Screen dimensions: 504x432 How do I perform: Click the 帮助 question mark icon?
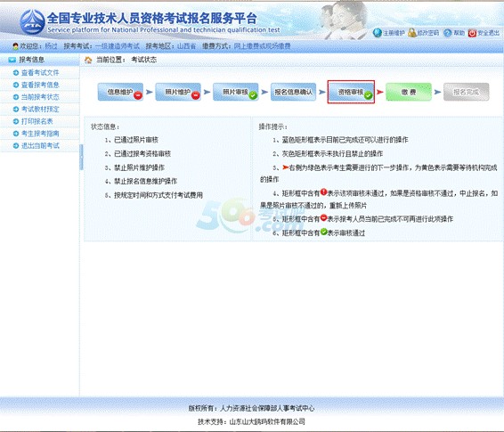pos(447,33)
